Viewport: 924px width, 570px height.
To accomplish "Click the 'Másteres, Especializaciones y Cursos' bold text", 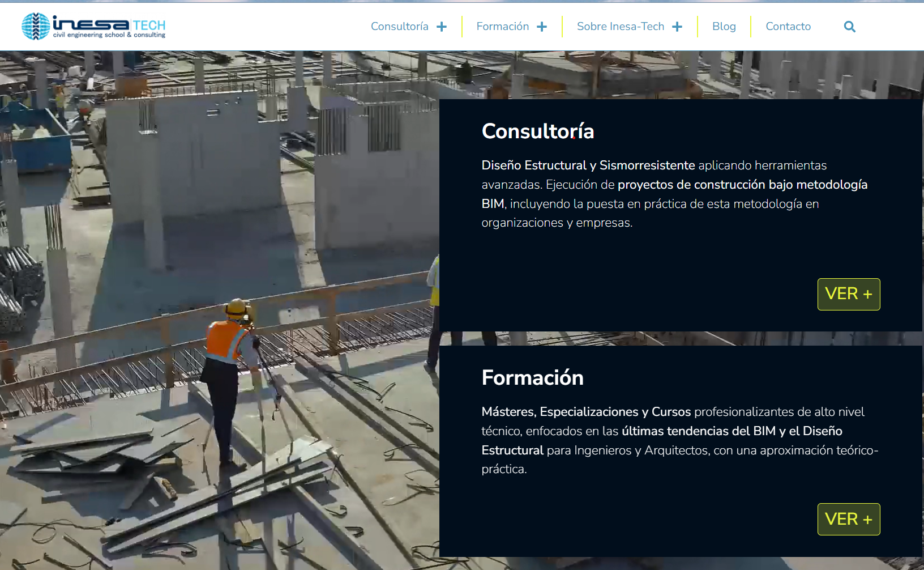I will click(x=586, y=412).
